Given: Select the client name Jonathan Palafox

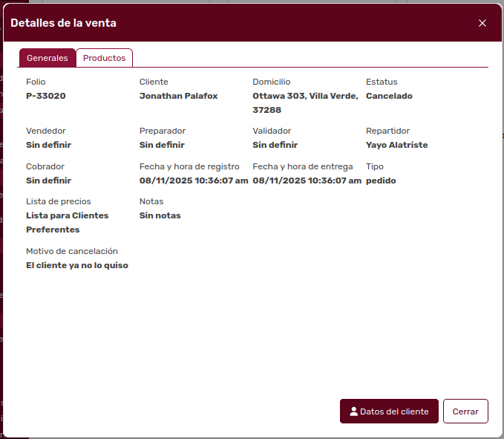Looking at the screenshot, I should (178, 96).
